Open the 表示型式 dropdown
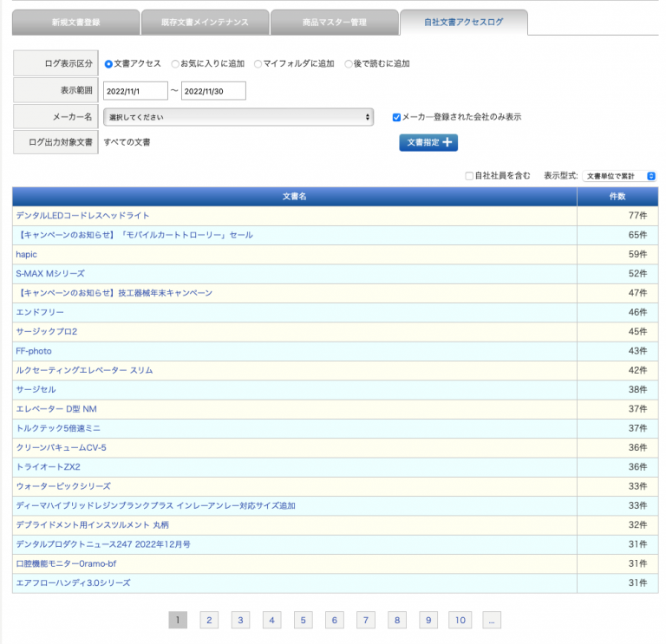 (620, 176)
